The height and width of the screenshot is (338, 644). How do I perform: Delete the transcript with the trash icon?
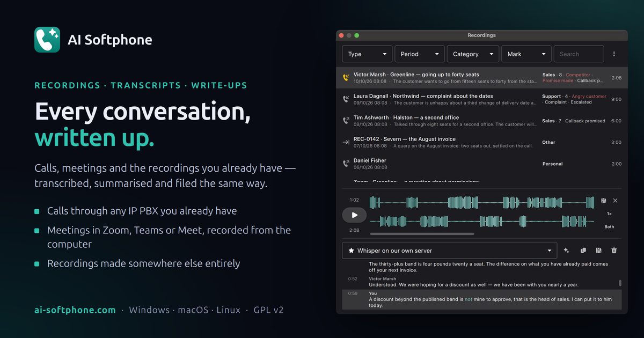pos(614,251)
